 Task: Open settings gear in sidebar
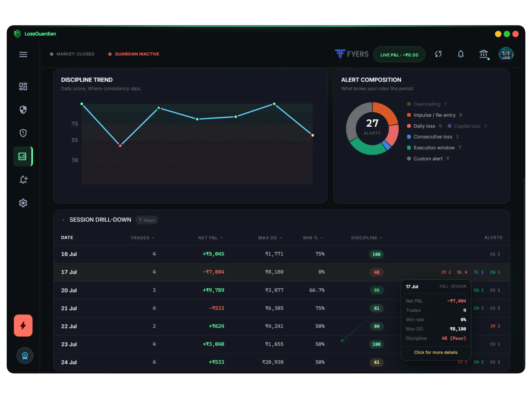[23, 203]
